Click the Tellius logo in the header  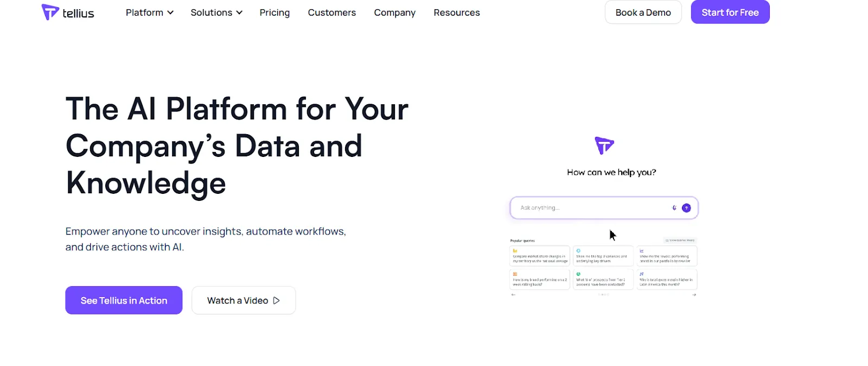[x=68, y=12]
